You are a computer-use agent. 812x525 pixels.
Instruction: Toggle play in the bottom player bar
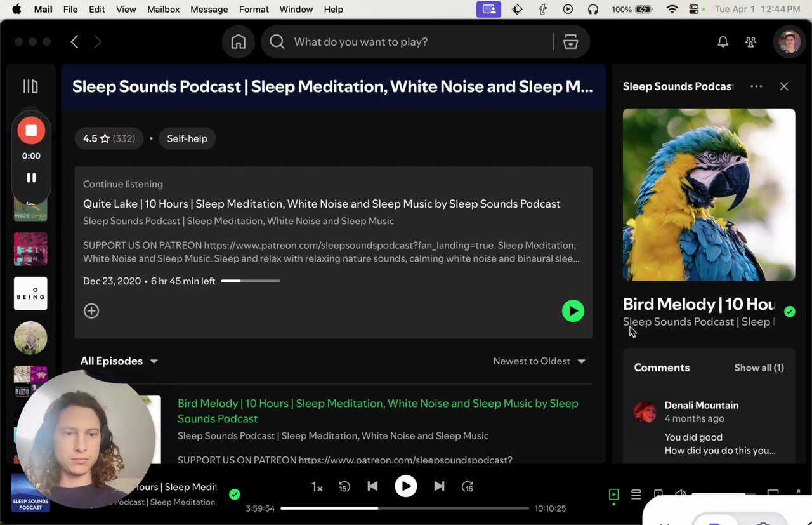click(406, 486)
